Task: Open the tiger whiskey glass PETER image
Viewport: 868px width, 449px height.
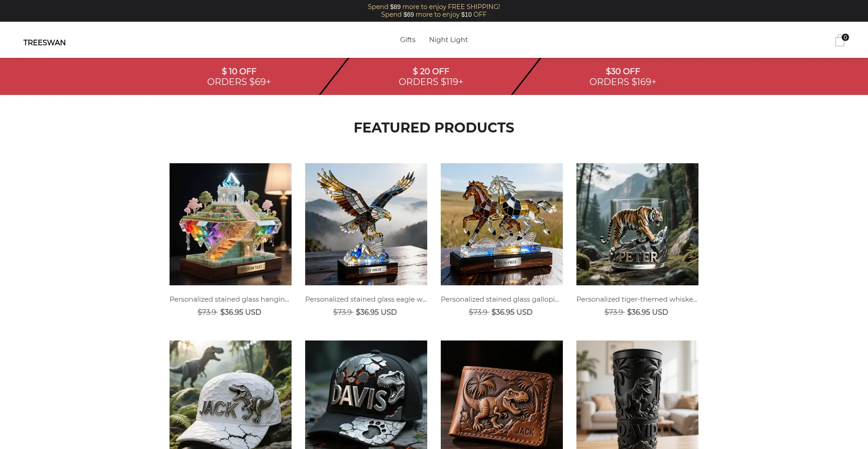Action: point(637,224)
